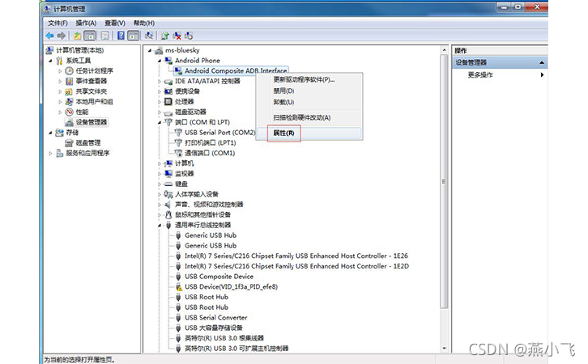Image resolution: width=588 pixels, height=364 pixels.
Task: Click the 监视器 monitor icon
Action: (168, 173)
